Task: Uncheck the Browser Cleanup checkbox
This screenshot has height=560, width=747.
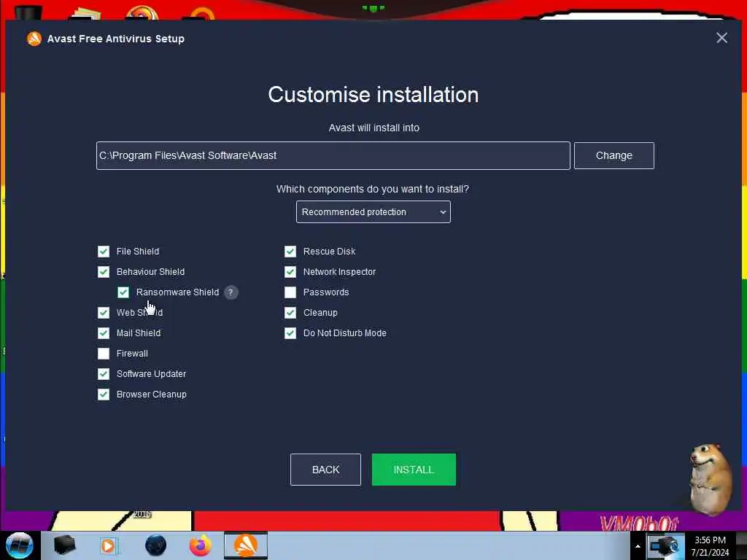Action: tap(104, 394)
